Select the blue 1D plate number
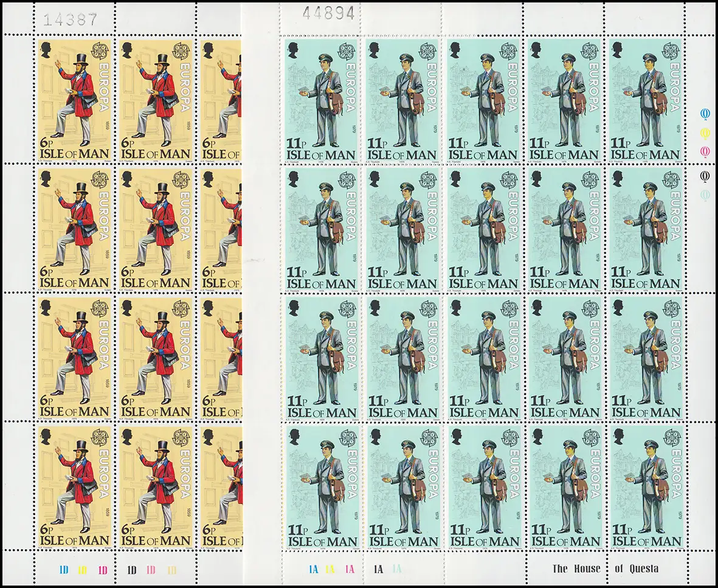The height and width of the screenshot is (588, 718). pyautogui.click(x=64, y=570)
